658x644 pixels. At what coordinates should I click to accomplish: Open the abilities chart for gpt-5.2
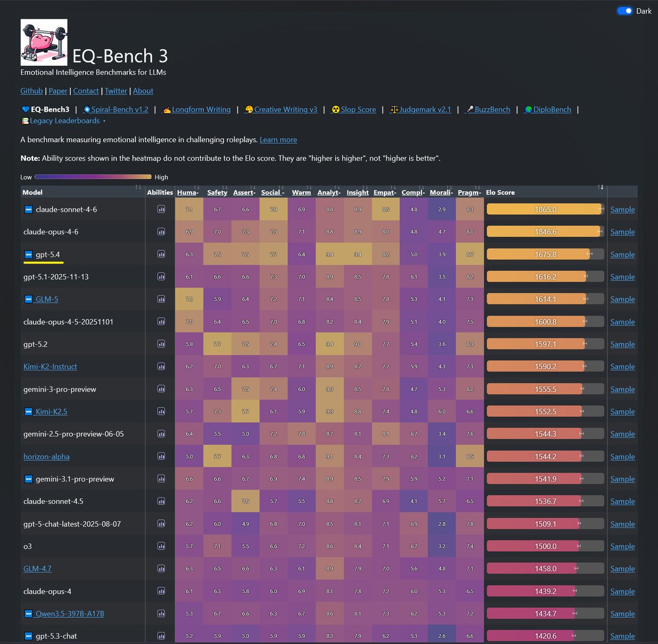click(x=160, y=344)
